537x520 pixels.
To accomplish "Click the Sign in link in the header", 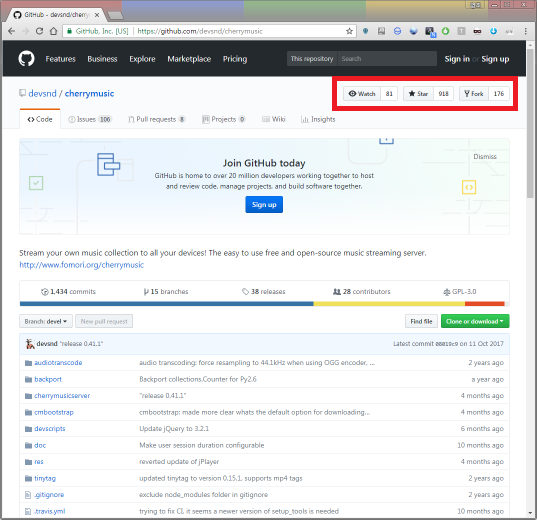I will 457,59.
